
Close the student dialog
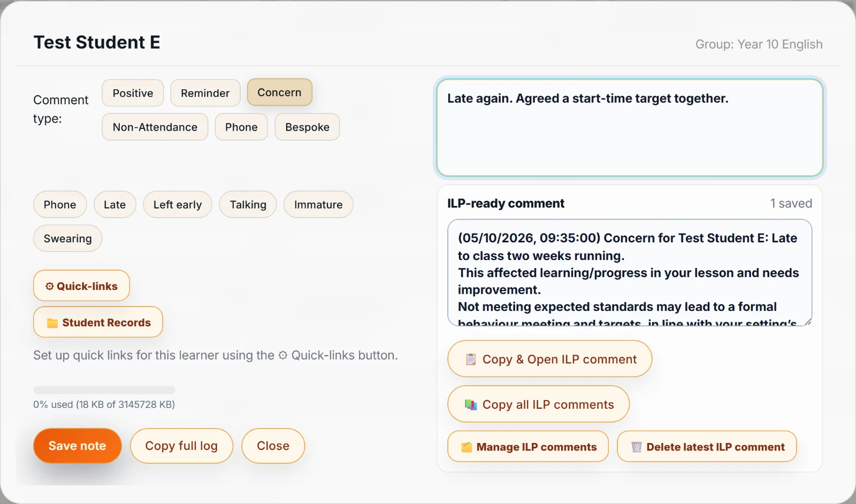[273, 446]
